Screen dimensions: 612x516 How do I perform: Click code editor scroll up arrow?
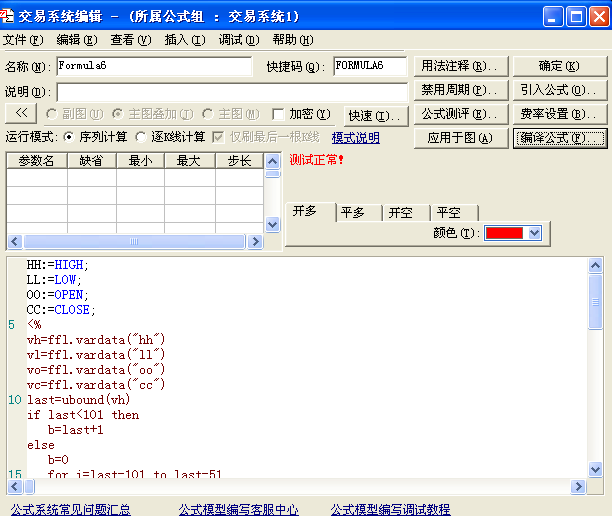click(x=595, y=266)
